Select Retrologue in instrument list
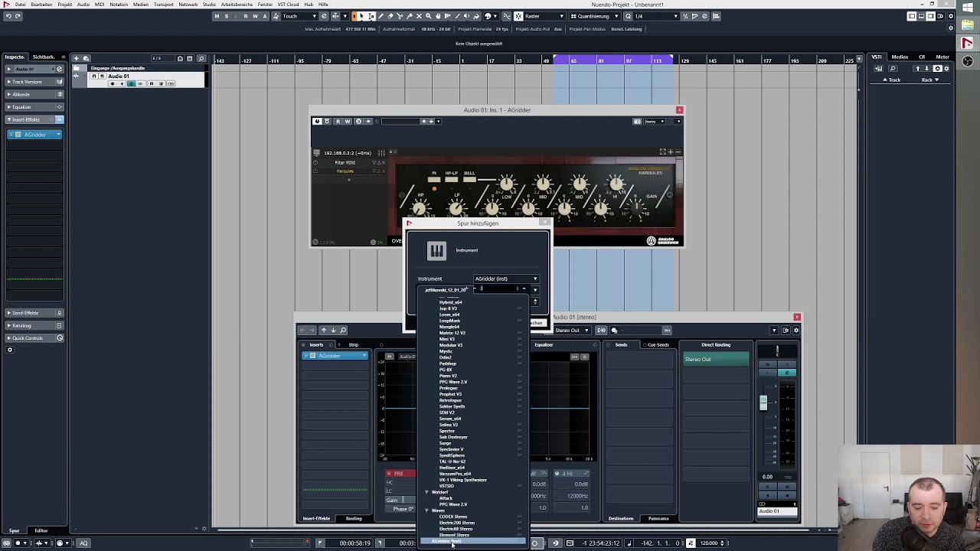Image resolution: width=980 pixels, height=551 pixels. pyautogui.click(x=450, y=400)
